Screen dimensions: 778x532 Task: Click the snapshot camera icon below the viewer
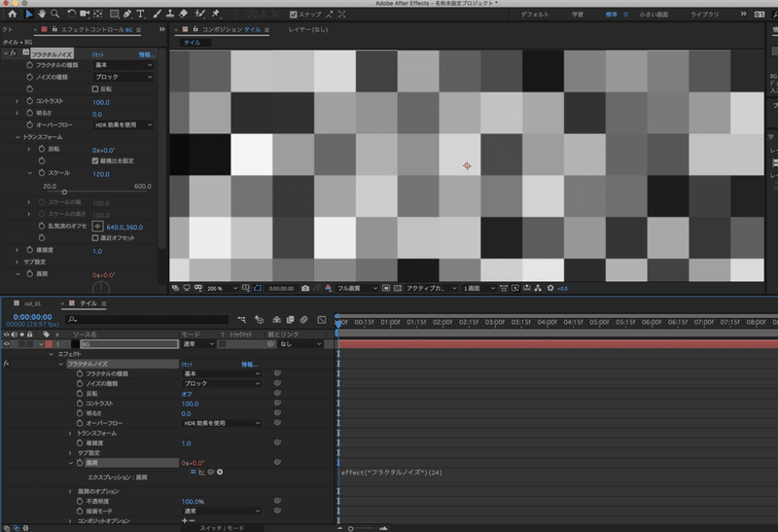point(304,288)
